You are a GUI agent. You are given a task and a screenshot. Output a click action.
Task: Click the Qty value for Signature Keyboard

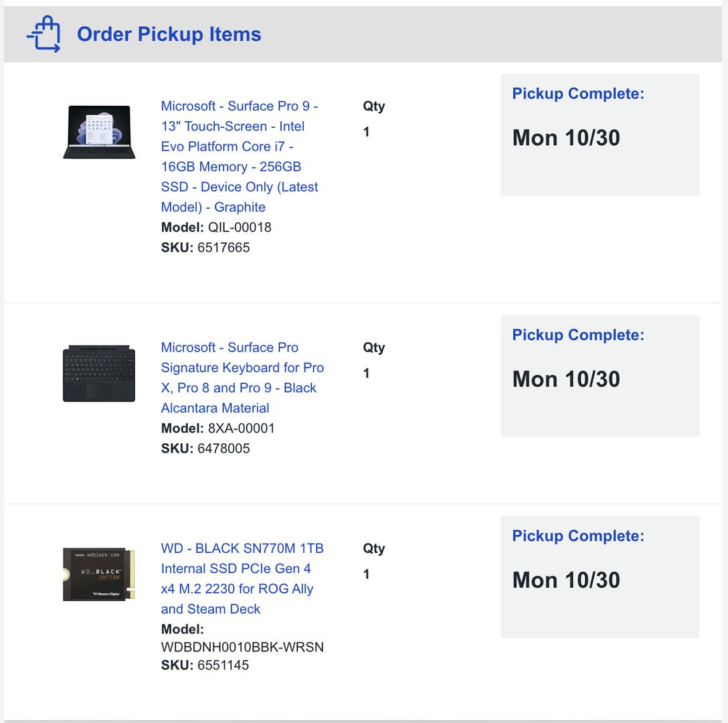click(366, 373)
